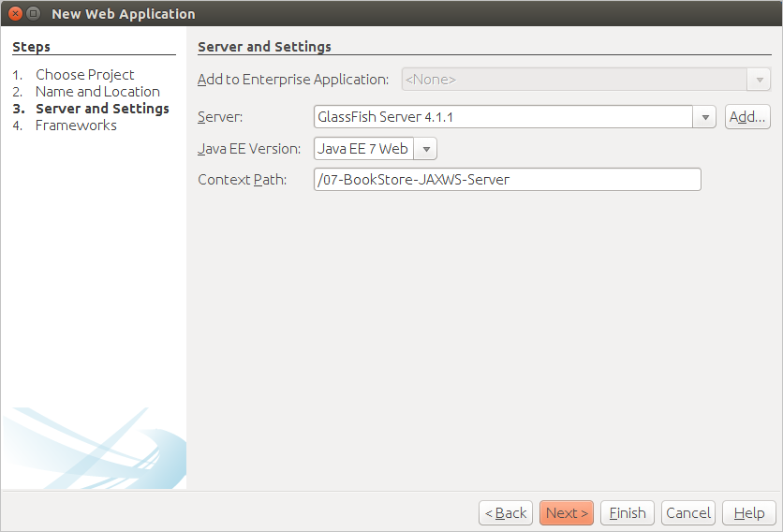Open the Java EE Version dropdown

[426, 149]
